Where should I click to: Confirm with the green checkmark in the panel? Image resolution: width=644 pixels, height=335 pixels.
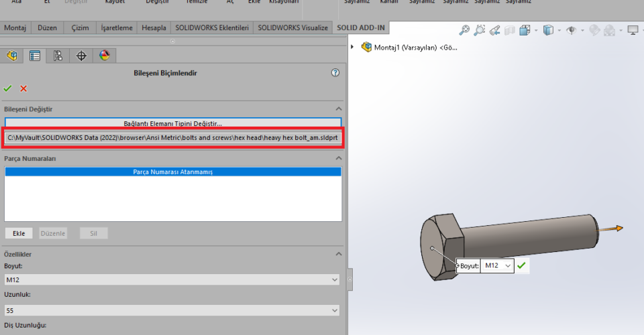click(x=8, y=88)
